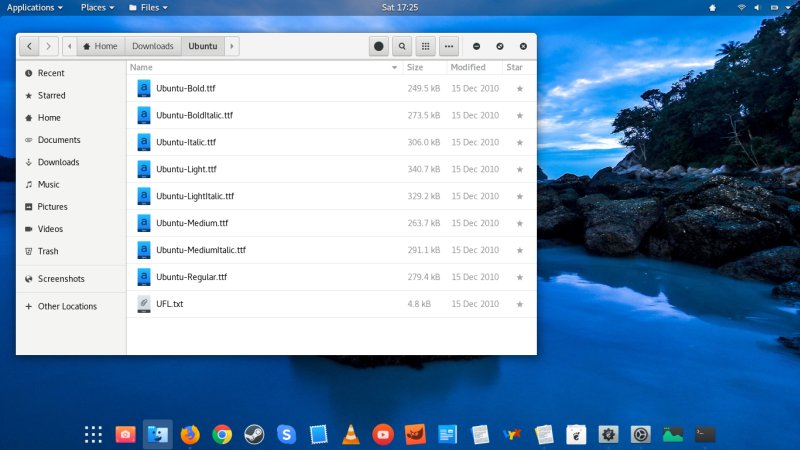This screenshot has height=450, width=800.
Task: Open Steam from the dock
Action: [x=254, y=434]
